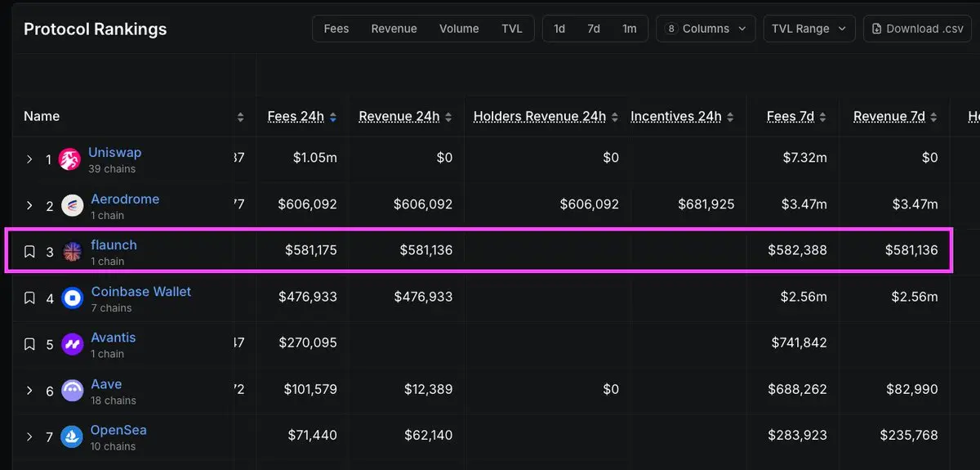Switch to the Revenue tab
980x470 pixels.
click(x=394, y=29)
